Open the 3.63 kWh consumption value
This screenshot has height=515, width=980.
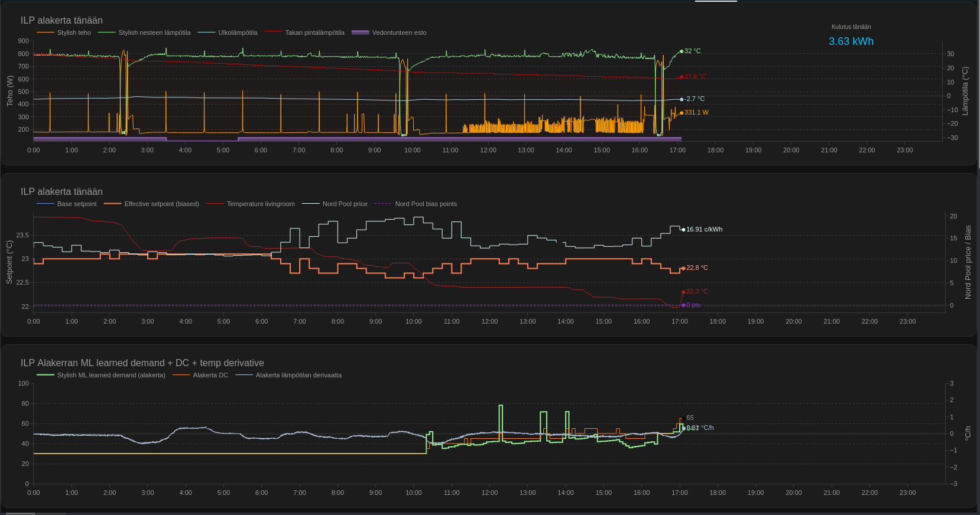click(851, 41)
